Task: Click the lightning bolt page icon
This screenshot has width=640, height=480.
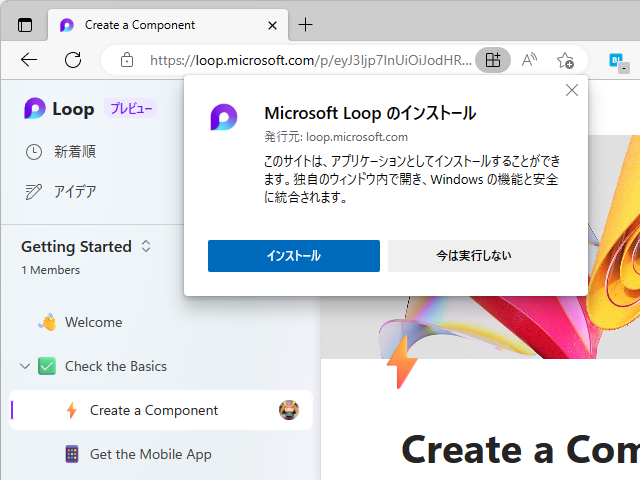Action: (402, 362)
